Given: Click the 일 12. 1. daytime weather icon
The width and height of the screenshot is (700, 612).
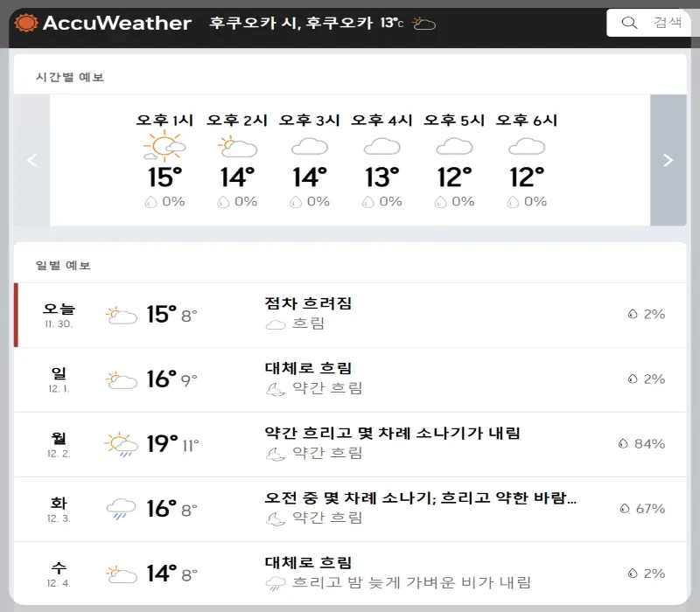Looking at the screenshot, I should (122, 380).
